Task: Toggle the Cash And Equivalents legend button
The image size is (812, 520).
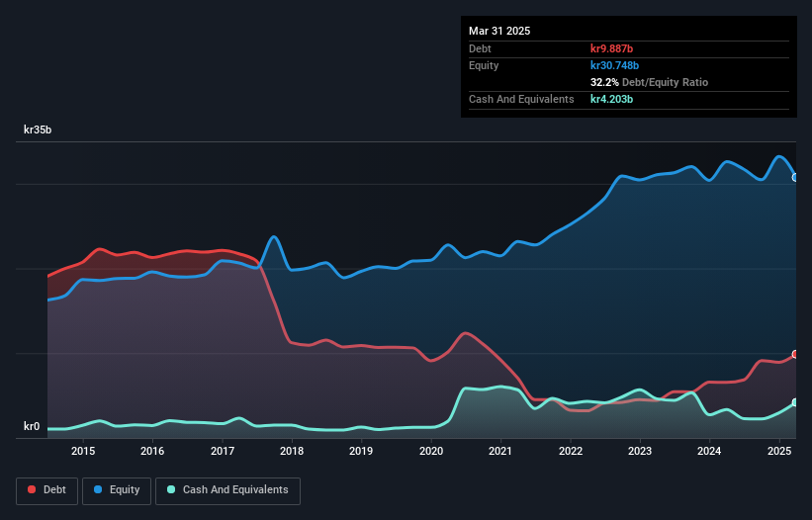Action: (227, 490)
